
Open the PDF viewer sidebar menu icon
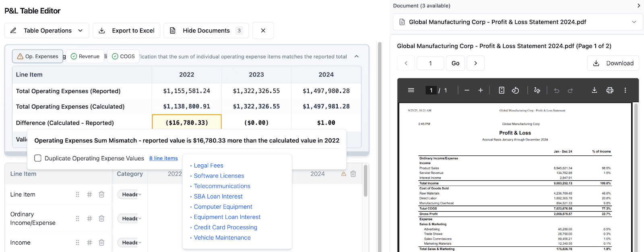[411, 91]
